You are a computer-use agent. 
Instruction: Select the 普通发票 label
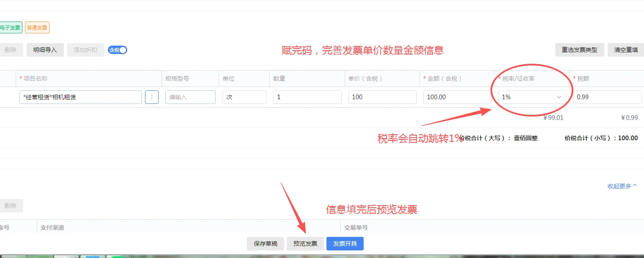tap(37, 27)
